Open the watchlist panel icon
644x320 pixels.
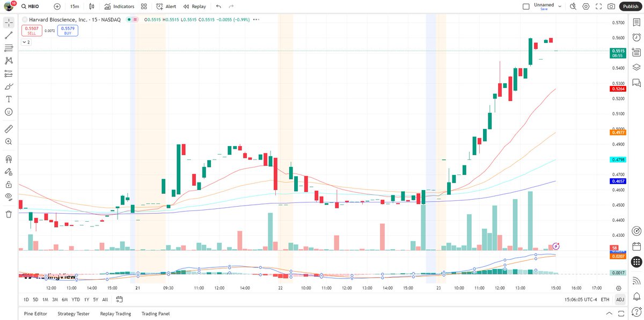pos(636,23)
